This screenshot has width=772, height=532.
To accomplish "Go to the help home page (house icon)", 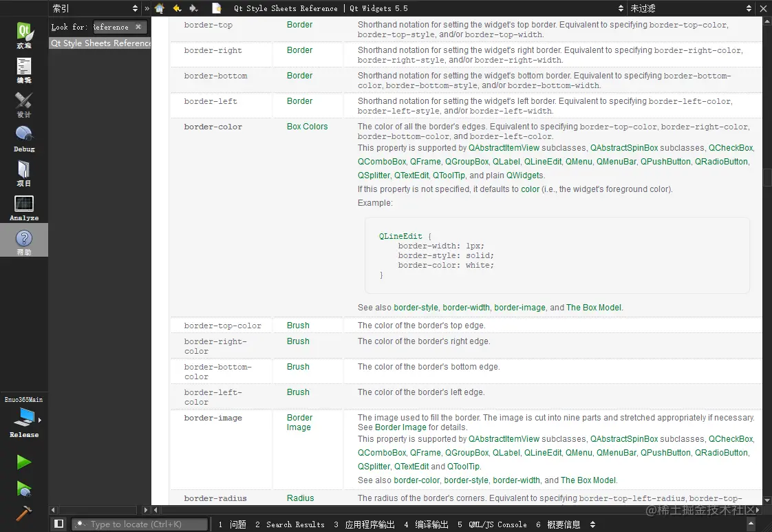I will [160, 8].
